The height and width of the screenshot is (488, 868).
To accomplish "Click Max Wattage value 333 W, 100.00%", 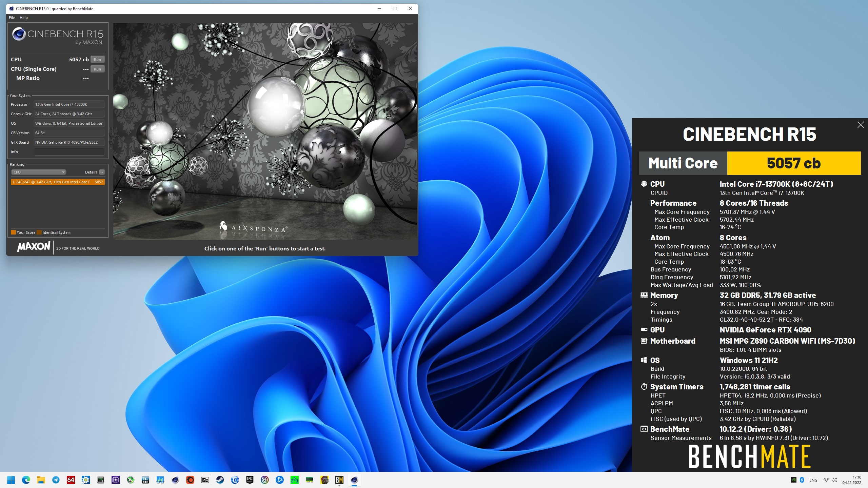I will click(x=740, y=285).
